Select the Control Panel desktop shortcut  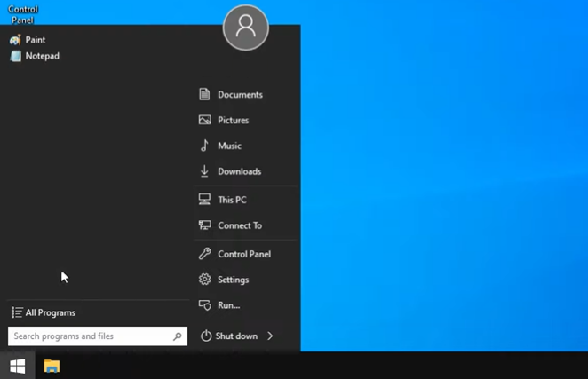[23, 14]
